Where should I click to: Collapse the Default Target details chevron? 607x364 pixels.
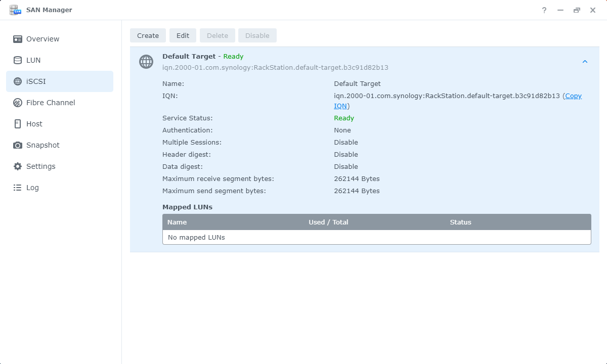585,62
